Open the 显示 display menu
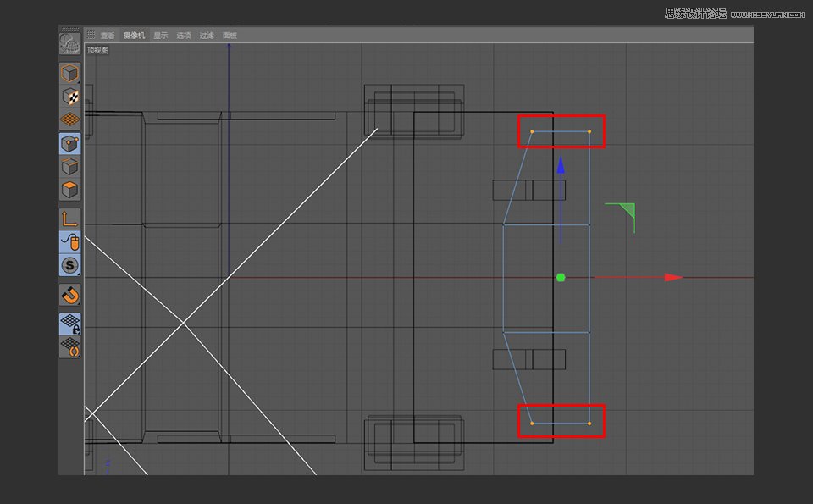 coord(160,36)
